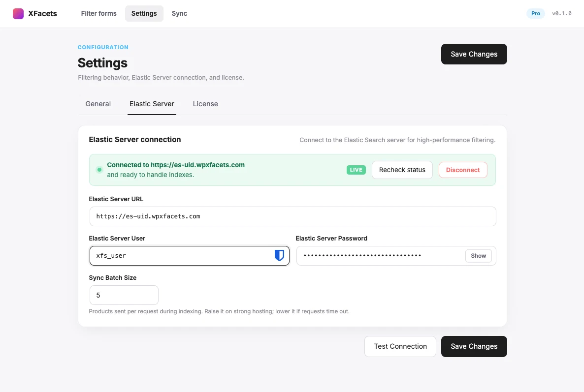Click the 'Sync Batch Size' label
Viewport: 584px width, 392px height.
tap(112, 278)
